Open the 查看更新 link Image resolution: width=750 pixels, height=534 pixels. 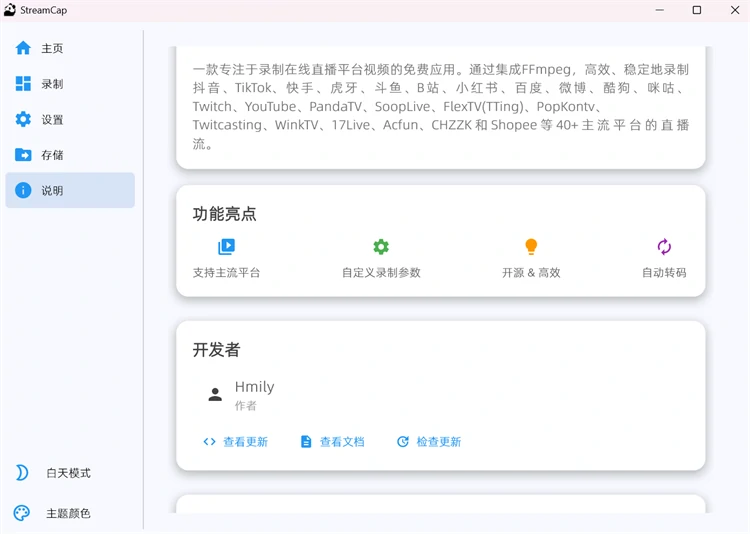245,442
